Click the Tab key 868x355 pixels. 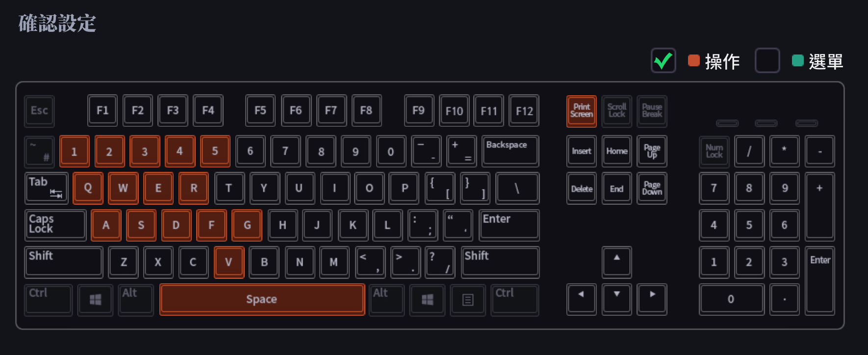point(47,188)
